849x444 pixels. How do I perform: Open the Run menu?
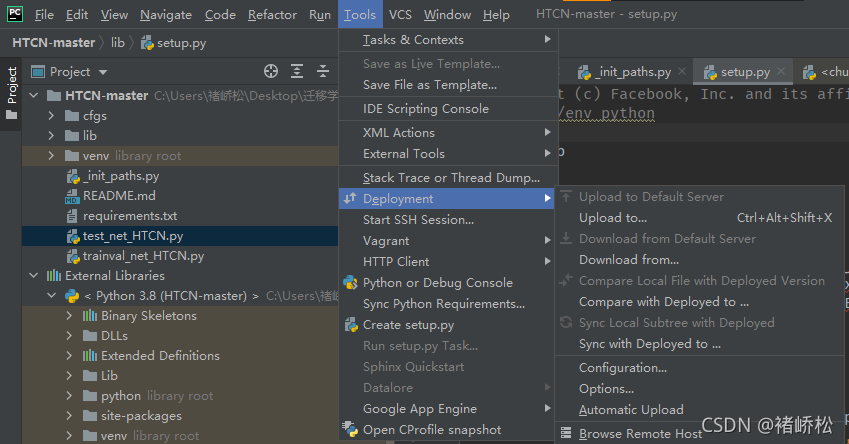pos(319,15)
